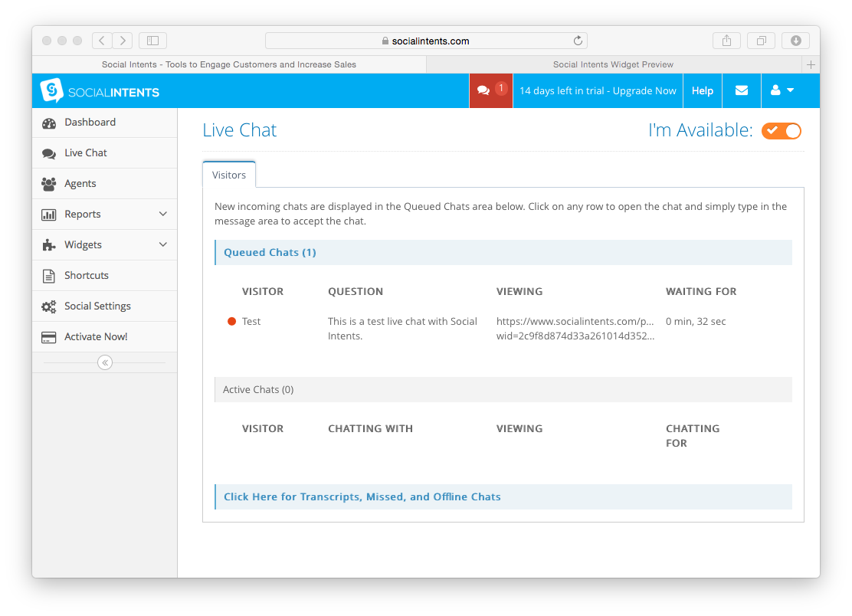Click the red status dot beside Test
This screenshot has height=616, width=852.
tap(231, 321)
